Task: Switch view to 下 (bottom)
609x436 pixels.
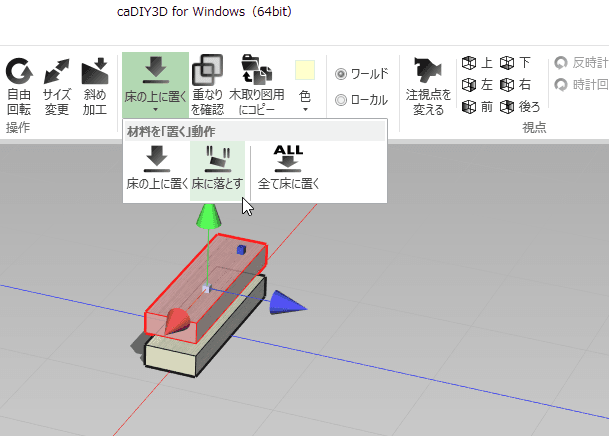Action: coord(515,63)
